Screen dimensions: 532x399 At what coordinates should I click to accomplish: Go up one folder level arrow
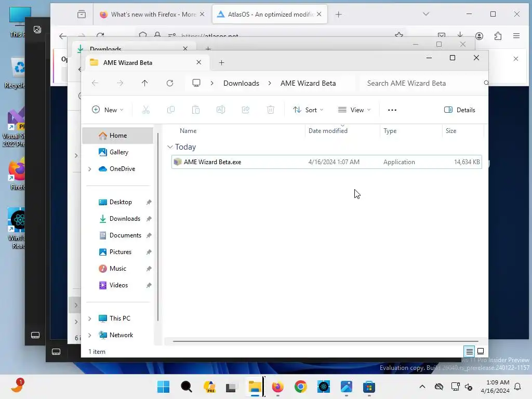pos(145,83)
